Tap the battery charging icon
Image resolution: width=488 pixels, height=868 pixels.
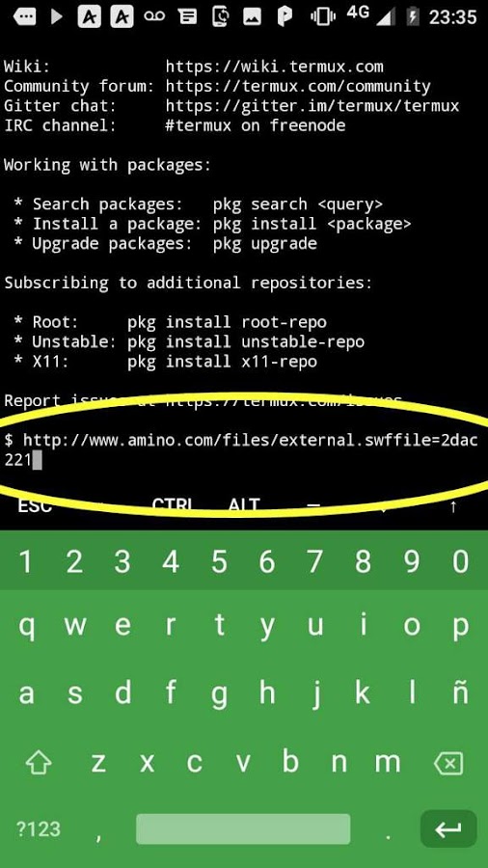click(x=413, y=16)
